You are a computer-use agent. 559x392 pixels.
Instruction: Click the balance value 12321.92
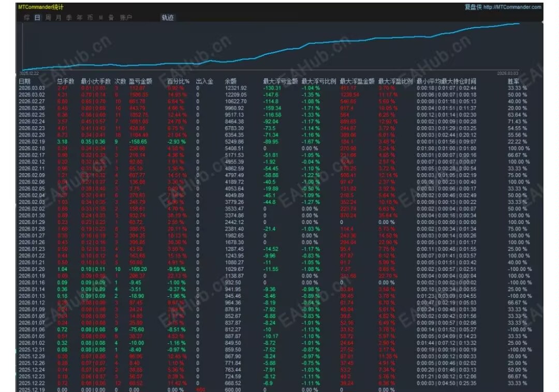(236, 88)
